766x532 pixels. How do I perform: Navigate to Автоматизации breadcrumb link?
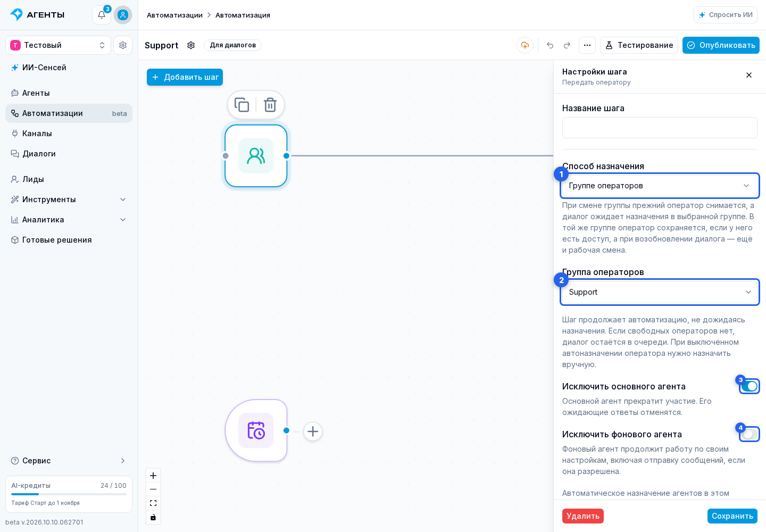click(x=174, y=15)
